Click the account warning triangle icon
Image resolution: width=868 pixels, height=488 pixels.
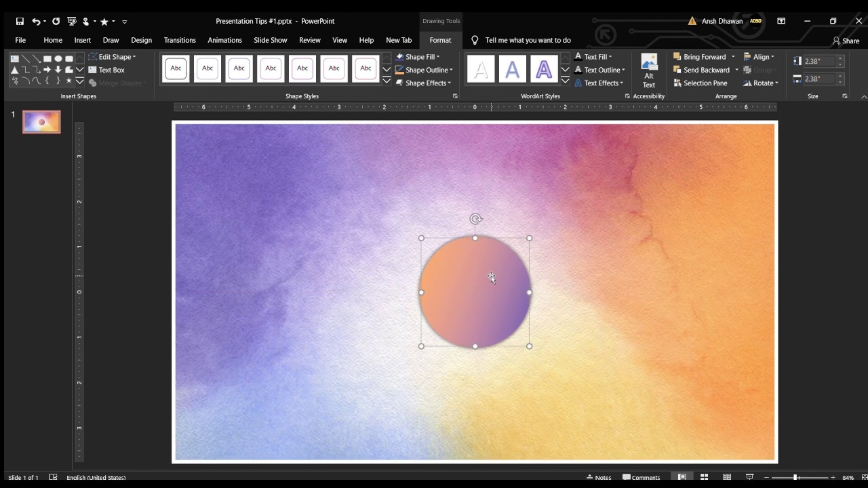point(692,21)
